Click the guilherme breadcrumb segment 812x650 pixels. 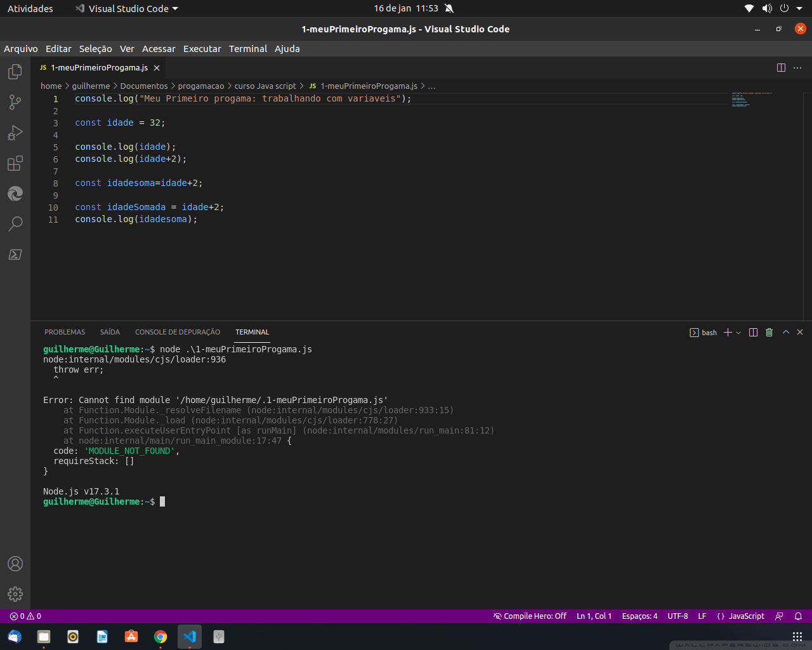[x=91, y=86]
